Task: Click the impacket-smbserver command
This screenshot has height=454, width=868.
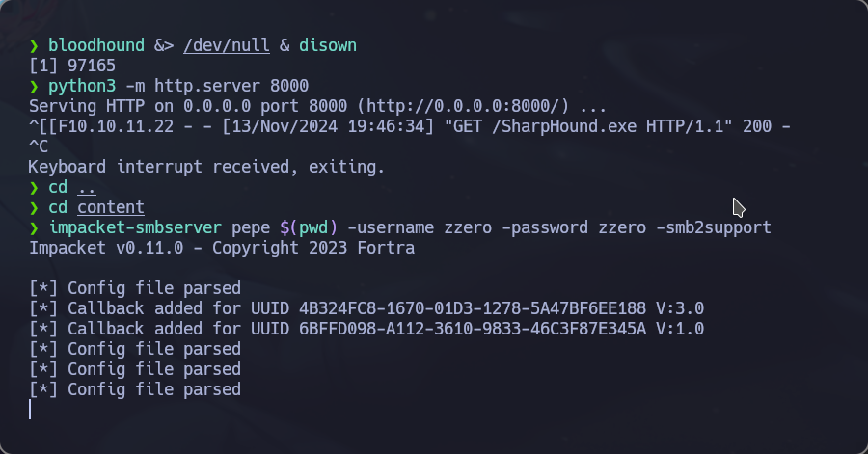Action: pyautogui.click(x=135, y=227)
